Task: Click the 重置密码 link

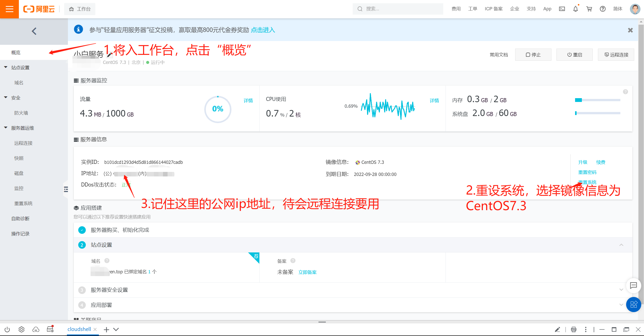Action: [587, 172]
